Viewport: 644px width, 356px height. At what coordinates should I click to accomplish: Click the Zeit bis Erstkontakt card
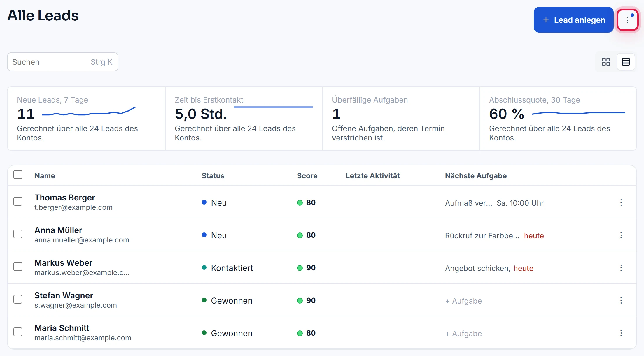(244, 119)
